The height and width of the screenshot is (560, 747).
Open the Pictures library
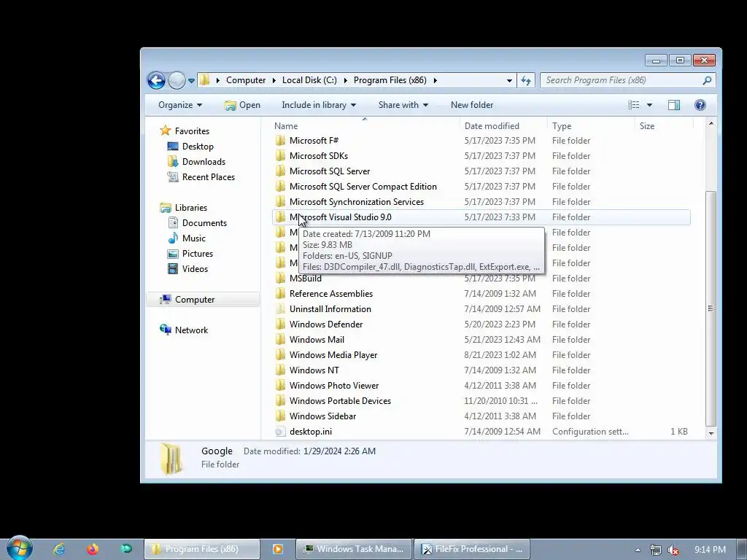(197, 253)
